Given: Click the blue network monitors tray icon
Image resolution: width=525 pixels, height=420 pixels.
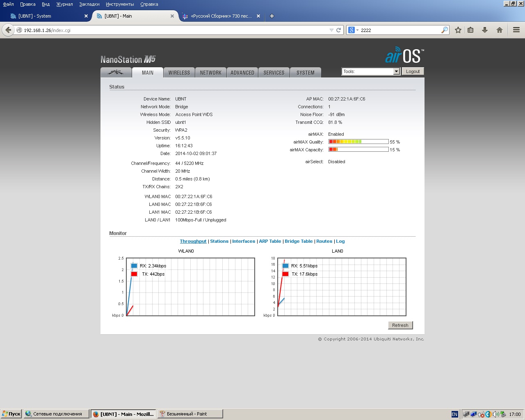Looking at the screenshot, I should [x=473, y=414].
